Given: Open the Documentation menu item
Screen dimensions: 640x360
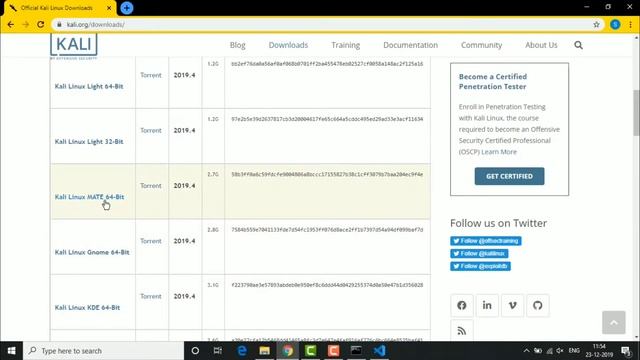Looking at the screenshot, I should tap(410, 45).
